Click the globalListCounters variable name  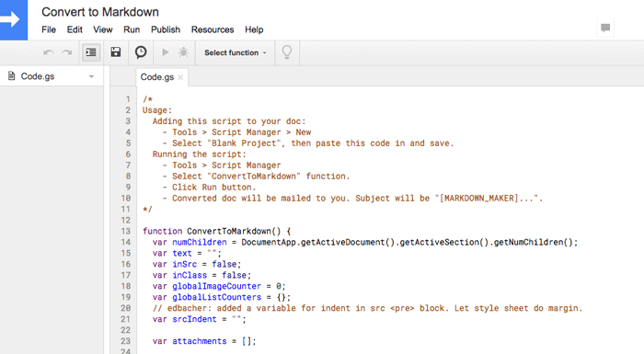(216, 297)
